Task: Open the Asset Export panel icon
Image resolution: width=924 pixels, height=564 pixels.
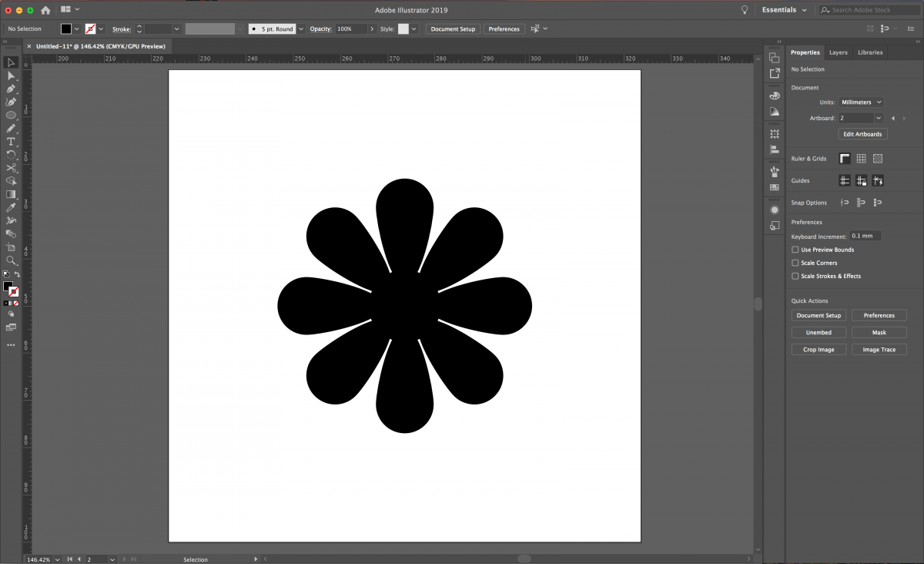Action: (x=775, y=73)
